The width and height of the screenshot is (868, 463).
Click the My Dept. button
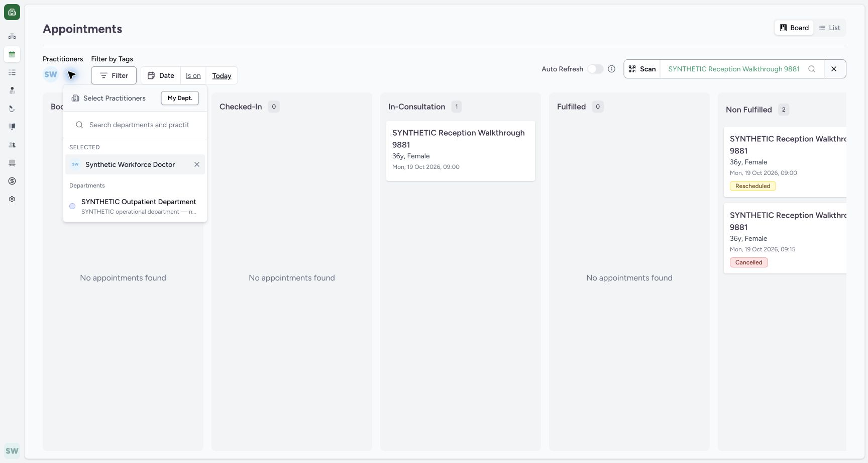180,98
